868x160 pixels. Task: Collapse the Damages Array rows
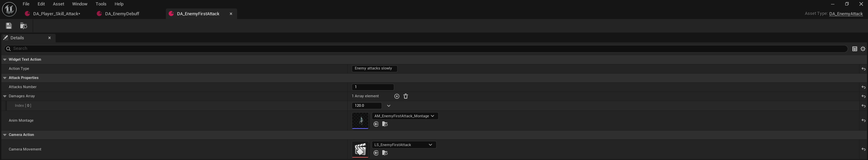tap(5, 96)
